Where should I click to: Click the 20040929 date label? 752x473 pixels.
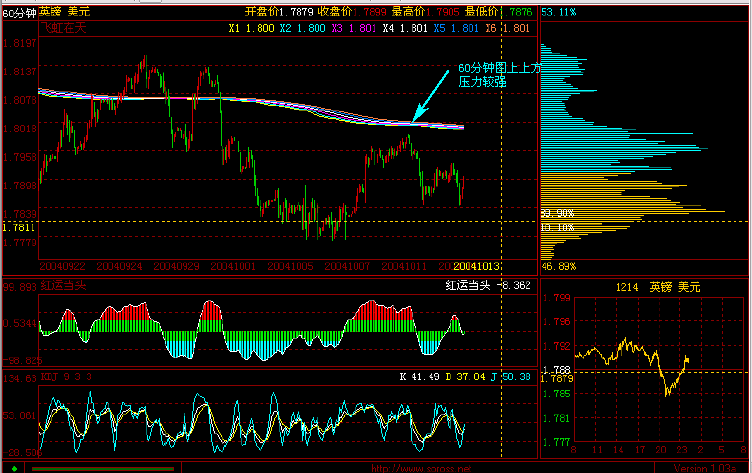176,266
